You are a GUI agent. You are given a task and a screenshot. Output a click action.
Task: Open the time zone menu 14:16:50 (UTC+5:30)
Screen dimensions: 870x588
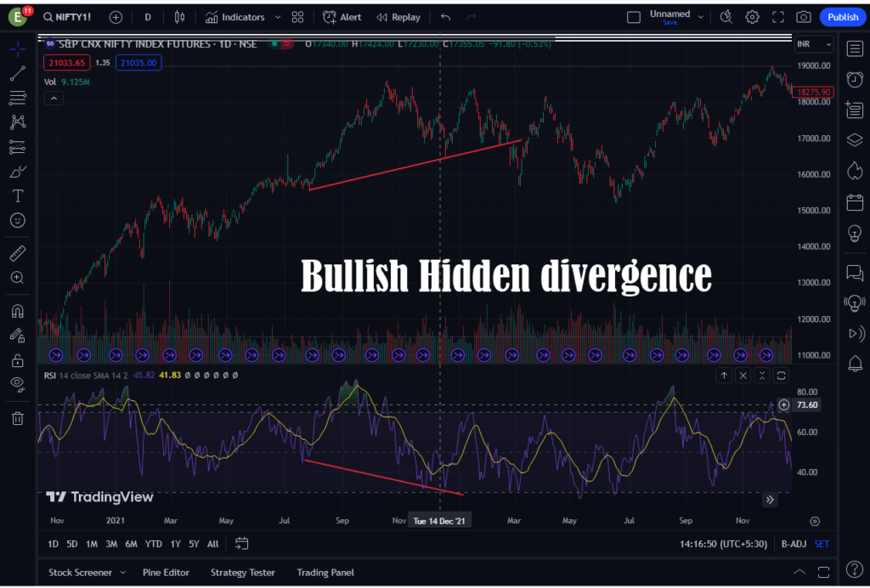pos(724,544)
